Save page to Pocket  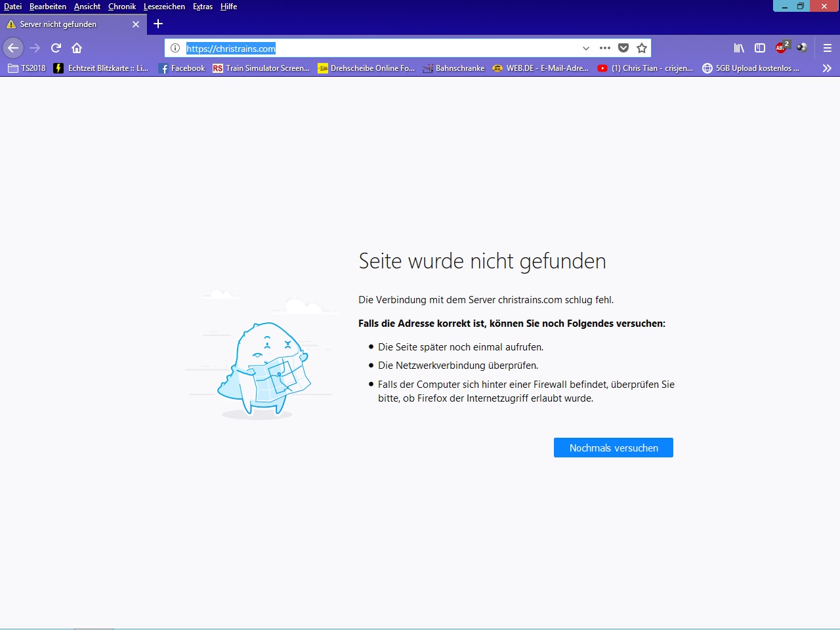click(x=623, y=48)
